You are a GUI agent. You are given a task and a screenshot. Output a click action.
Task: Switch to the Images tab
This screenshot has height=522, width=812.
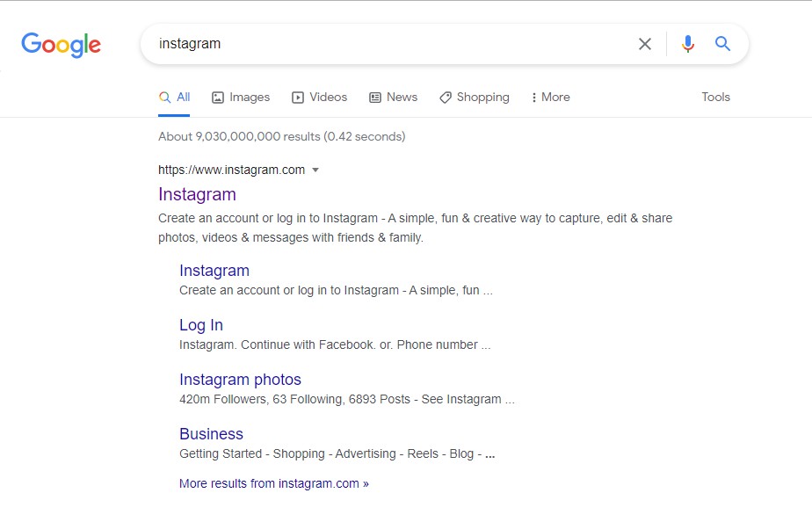[x=241, y=98]
